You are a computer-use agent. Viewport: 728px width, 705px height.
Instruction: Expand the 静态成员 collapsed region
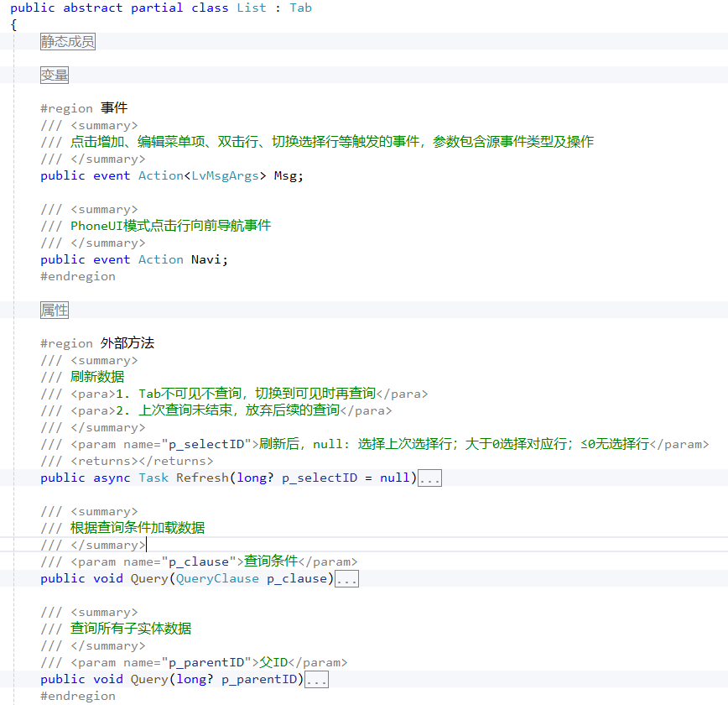pos(67,40)
